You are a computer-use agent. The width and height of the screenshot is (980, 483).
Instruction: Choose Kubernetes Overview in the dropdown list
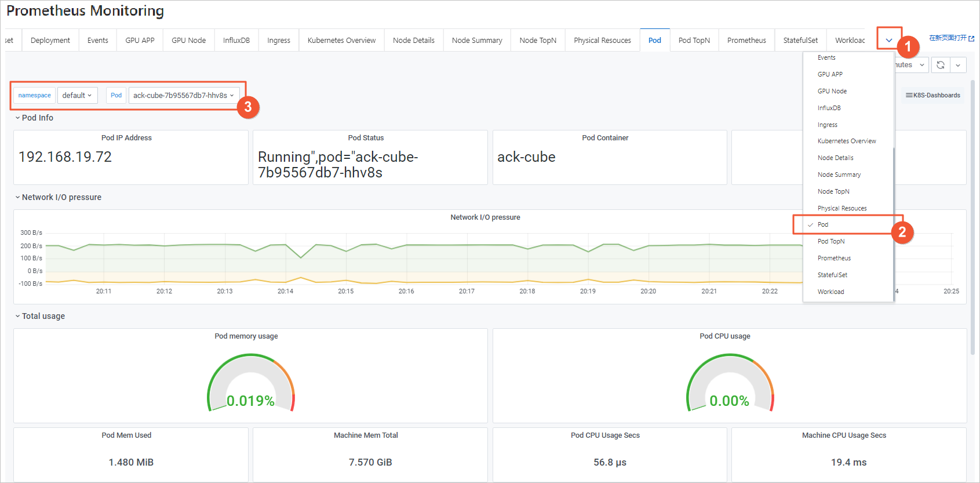pos(848,141)
